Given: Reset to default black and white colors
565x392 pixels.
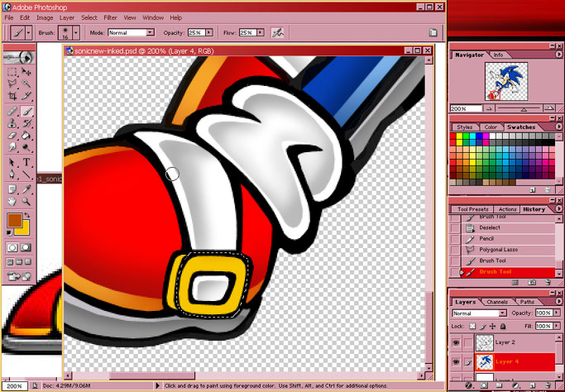Looking at the screenshot, I should click(9, 233).
